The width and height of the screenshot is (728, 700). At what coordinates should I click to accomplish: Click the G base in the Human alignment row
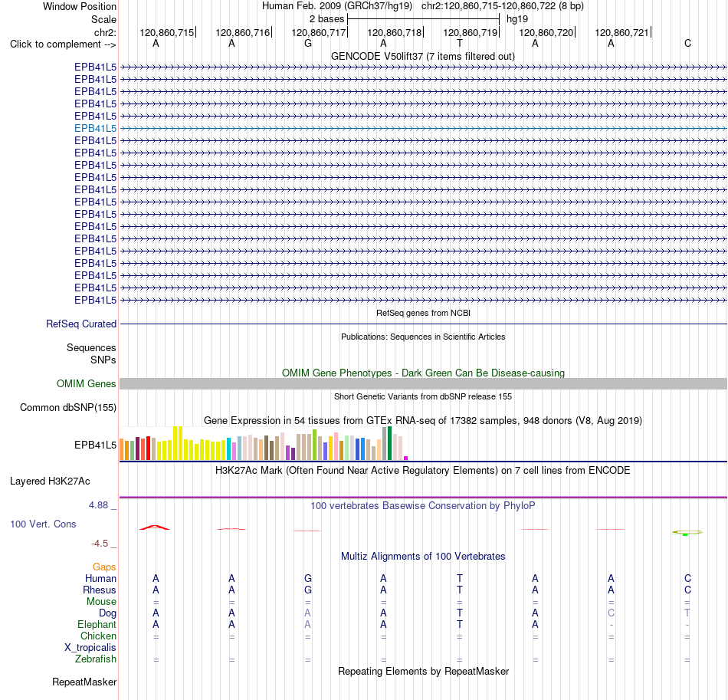pos(308,578)
